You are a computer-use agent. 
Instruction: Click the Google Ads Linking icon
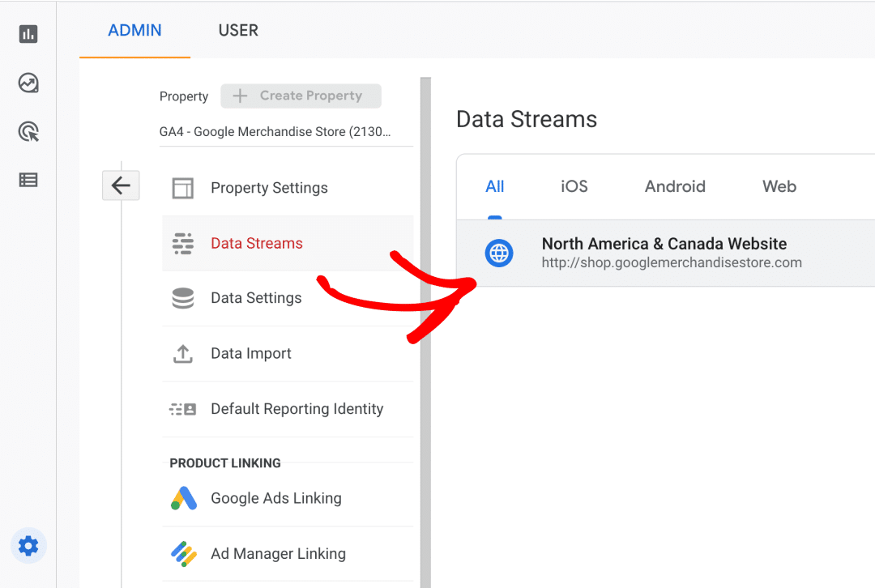(x=183, y=499)
